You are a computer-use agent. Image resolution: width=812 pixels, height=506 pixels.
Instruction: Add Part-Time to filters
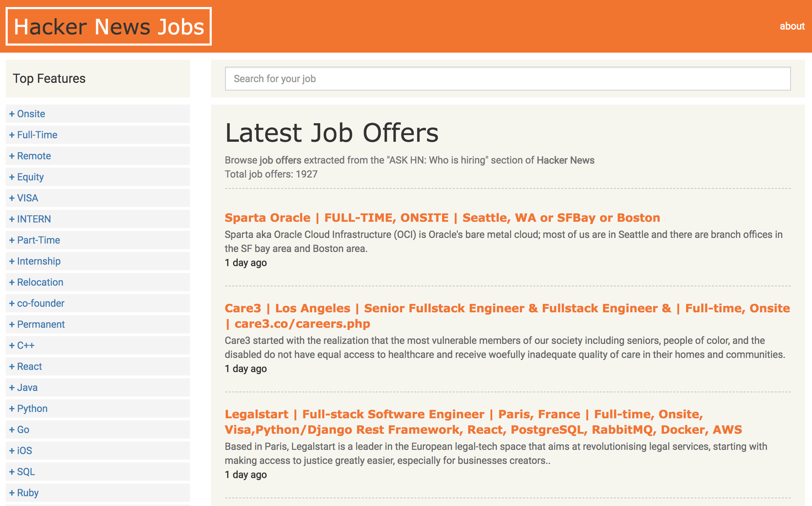coord(98,240)
